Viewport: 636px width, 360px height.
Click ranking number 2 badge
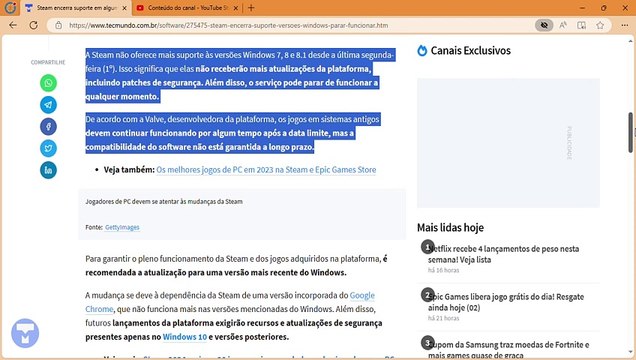[428, 295]
